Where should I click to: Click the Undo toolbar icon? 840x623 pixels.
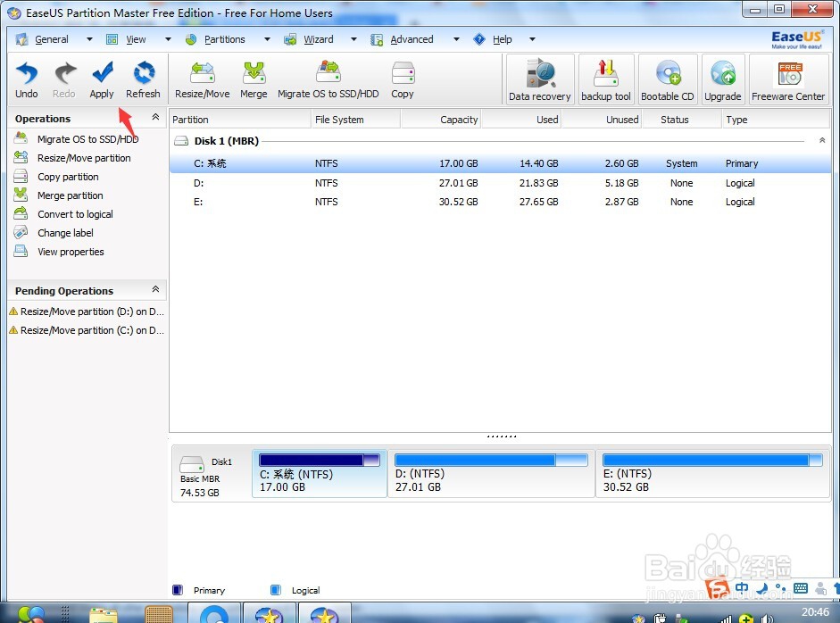point(26,79)
